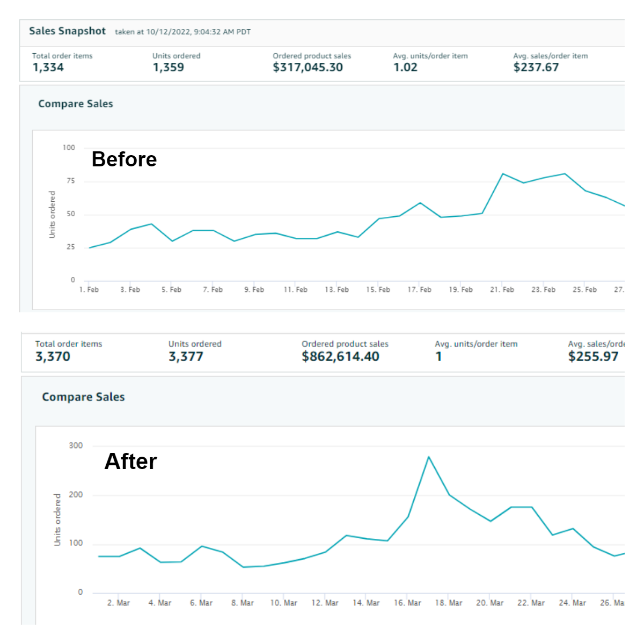Image resolution: width=644 pixels, height=644 pixels.
Task: Select the 17. Feb date axis label
Action: [x=419, y=290]
